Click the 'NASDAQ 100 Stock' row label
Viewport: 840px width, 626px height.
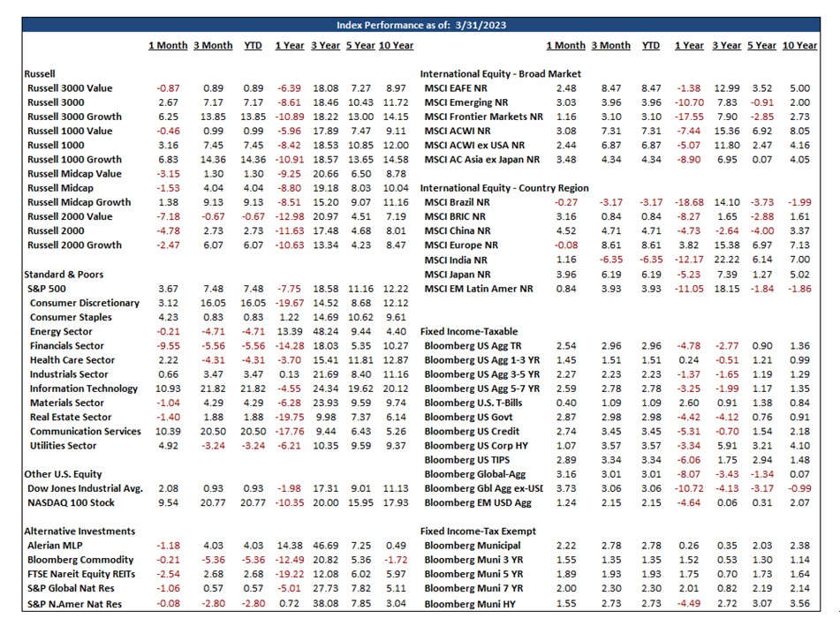click(71, 503)
